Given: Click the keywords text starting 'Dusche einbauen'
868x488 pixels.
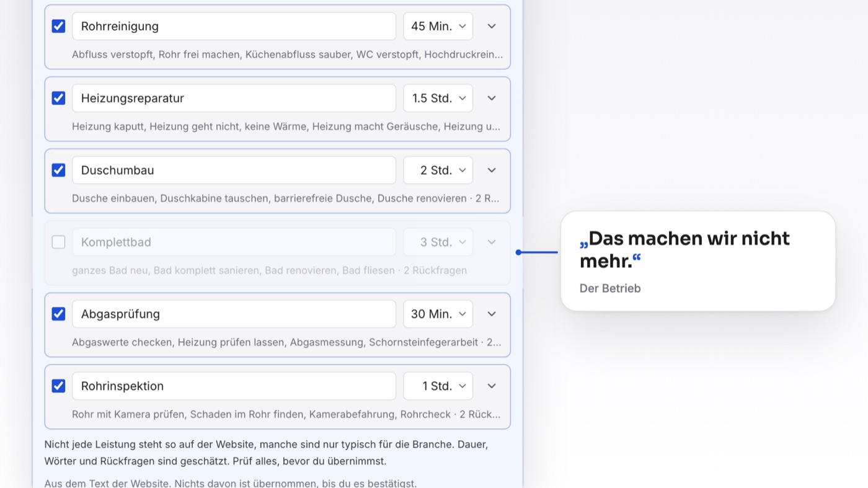Looking at the screenshot, I should (285, 198).
